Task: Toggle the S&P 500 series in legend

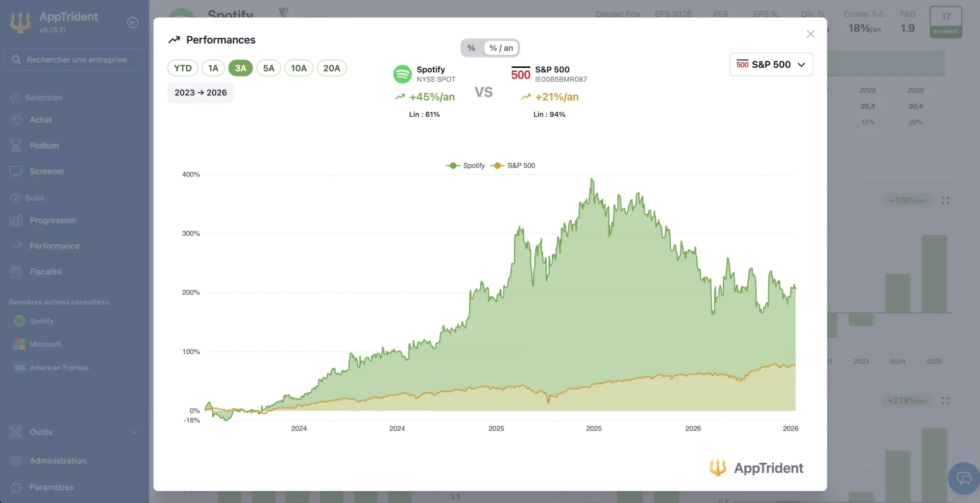Action: click(512, 166)
